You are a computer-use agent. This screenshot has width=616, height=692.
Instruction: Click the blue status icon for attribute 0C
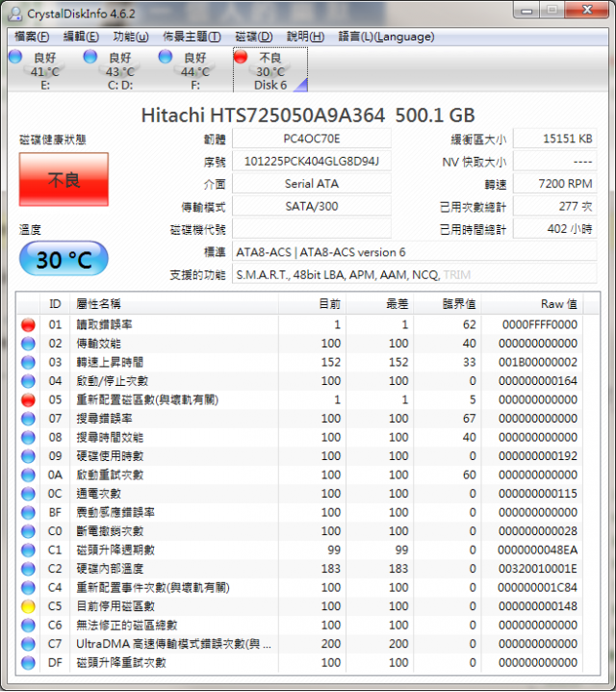(x=28, y=494)
